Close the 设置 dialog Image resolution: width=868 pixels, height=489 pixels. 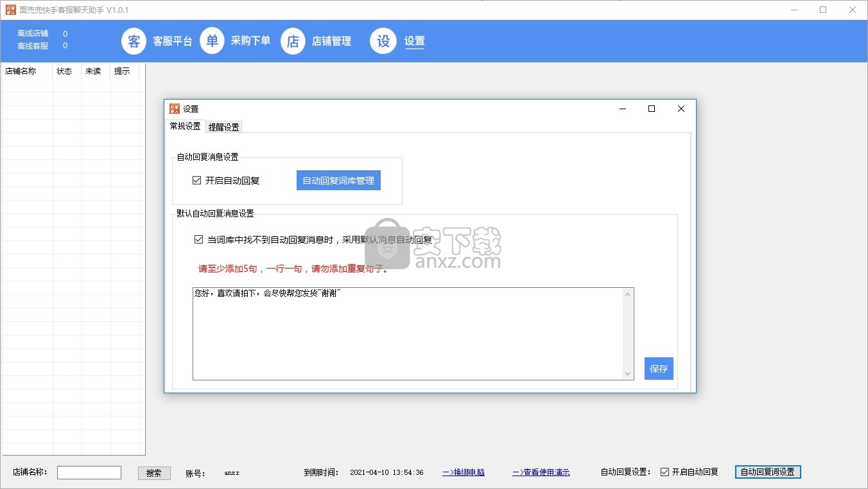(x=681, y=109)
